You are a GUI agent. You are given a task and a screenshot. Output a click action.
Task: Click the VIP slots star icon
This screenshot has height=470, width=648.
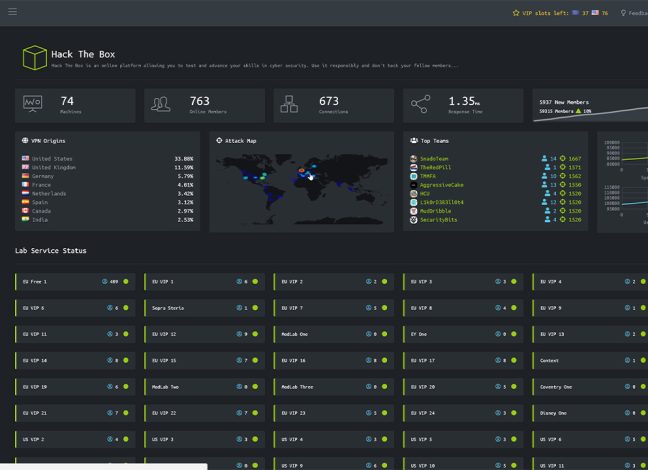[516, 13]
